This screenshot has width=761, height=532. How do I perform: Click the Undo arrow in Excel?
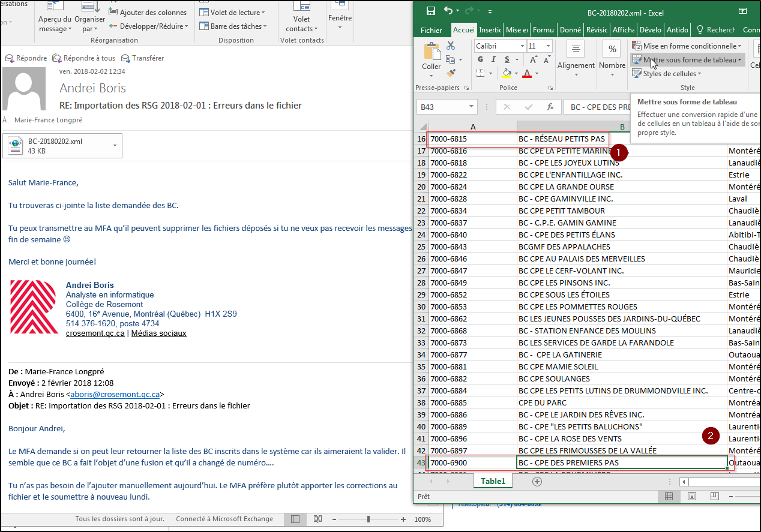(448, 11)
